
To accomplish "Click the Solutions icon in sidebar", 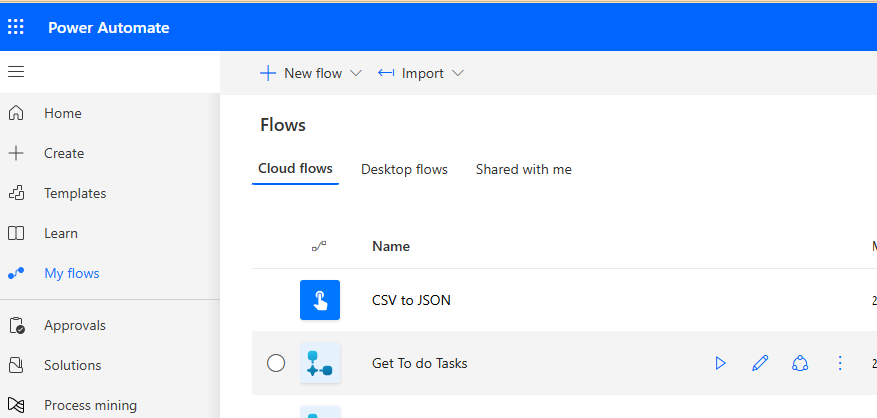I will pyautogui.click(x=16, y=365).
